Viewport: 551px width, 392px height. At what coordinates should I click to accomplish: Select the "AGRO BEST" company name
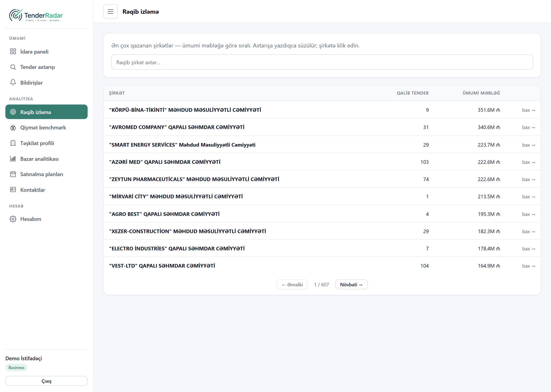pos(164,214)
